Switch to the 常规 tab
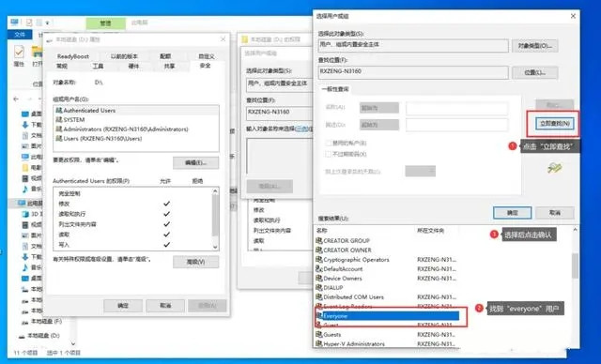The image size is (601, 364). [62, 66]
